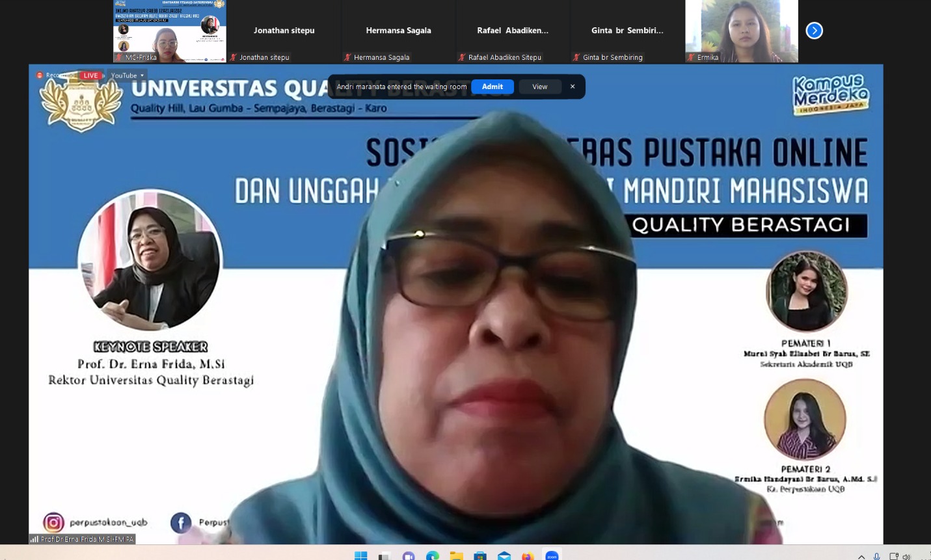Click Hermansa Sagala's muted microphone icon
Screen dimensions: 931x560
coord(348,57)
